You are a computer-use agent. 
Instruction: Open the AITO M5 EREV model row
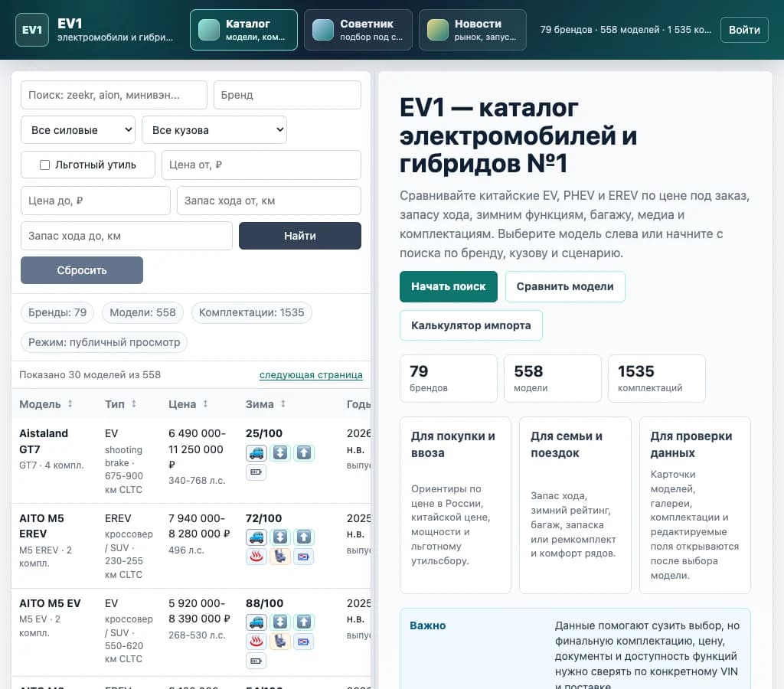tap(191, 546)
